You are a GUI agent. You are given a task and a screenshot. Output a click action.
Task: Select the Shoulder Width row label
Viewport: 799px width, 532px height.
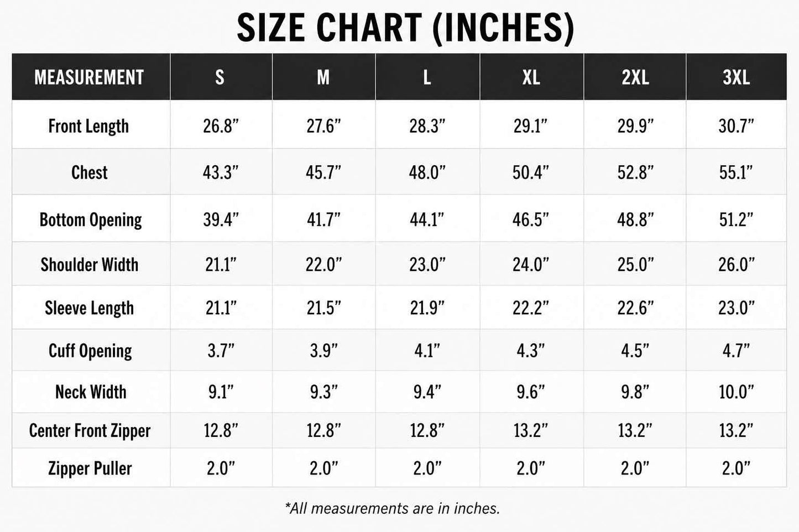tap(90, 265)
